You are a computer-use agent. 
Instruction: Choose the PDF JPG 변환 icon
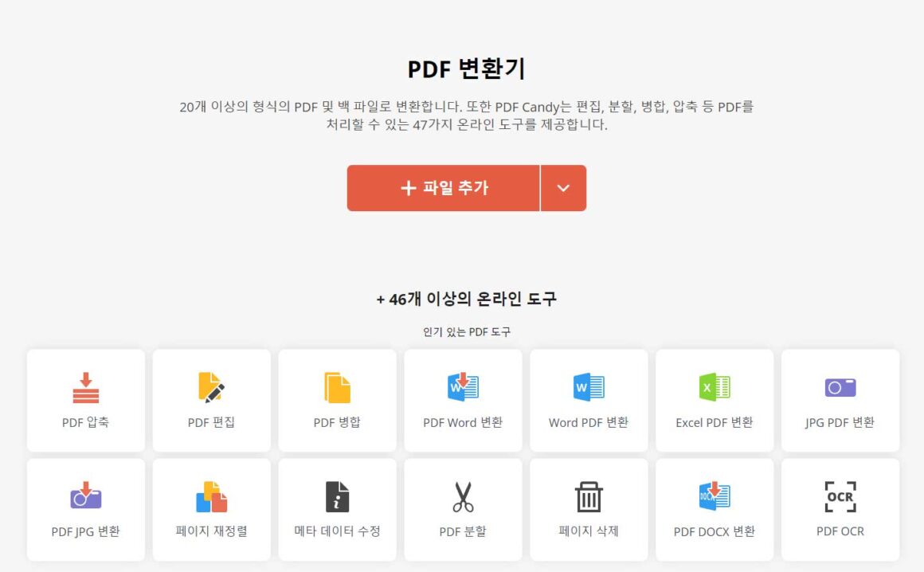85,496
